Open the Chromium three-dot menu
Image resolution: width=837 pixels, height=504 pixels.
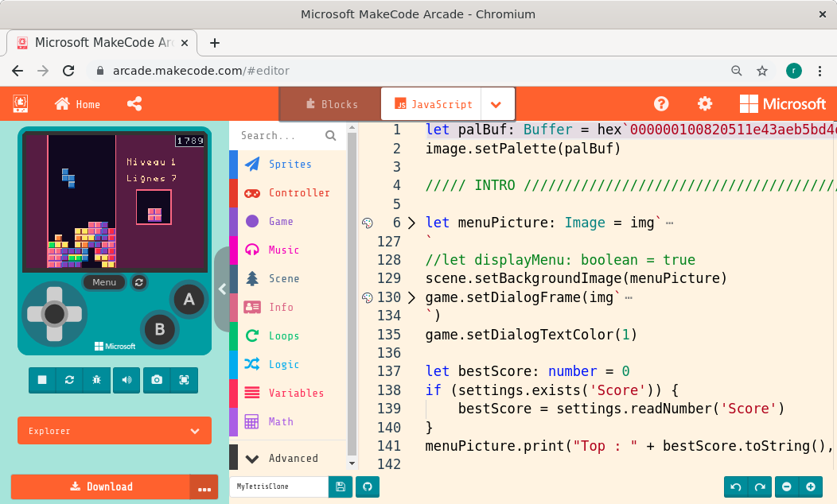[x=820, y=71]
